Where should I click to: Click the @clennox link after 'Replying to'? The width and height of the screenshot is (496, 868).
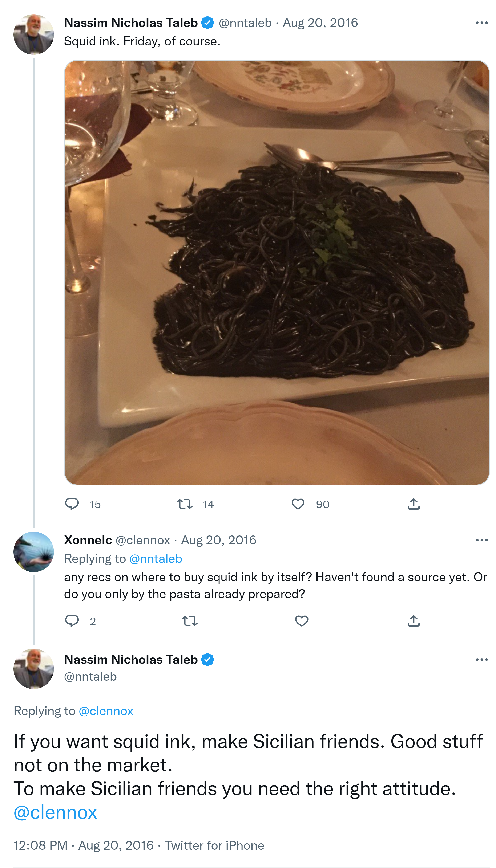coord(106,711)
